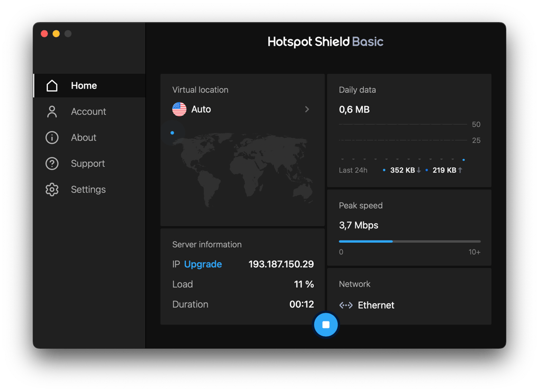Click the Load label in server information
This screenshot has height=392, width=539.
pos(183,285)
